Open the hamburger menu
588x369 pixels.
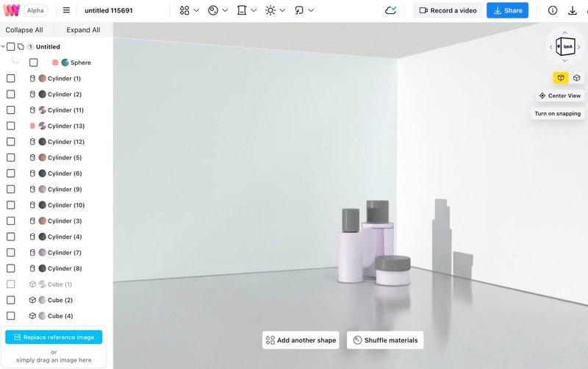click(x=66, y=10)
